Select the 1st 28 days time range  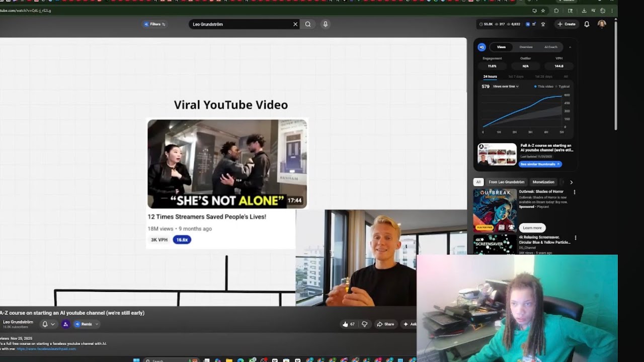click(x=543, y=76)
